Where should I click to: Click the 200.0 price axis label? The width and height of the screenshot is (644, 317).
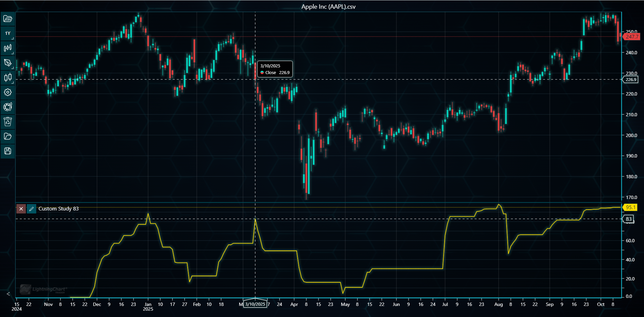pos(631,135)
